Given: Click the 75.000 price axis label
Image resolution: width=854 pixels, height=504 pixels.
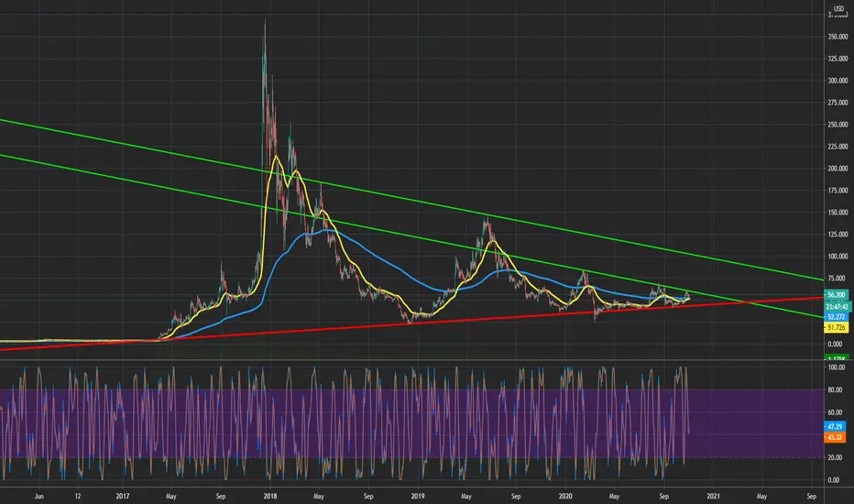Looking at the screenshot, I should pyautogui.click(x=836, y=279).
